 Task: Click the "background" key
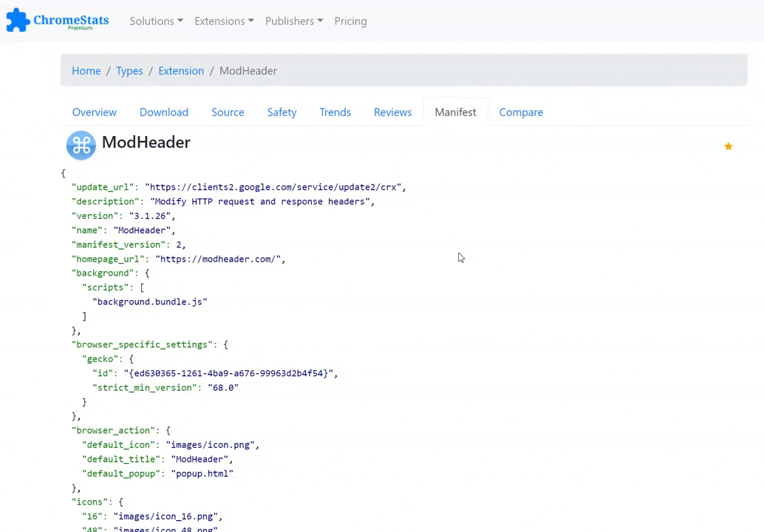[x=103, y=273]
